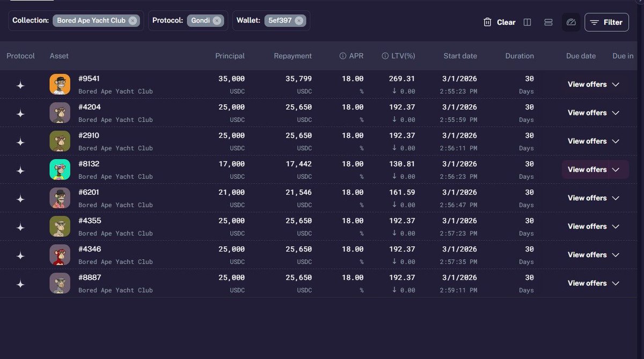
Task: Sort by the Due date column header
Action: [x=581, y=56]
